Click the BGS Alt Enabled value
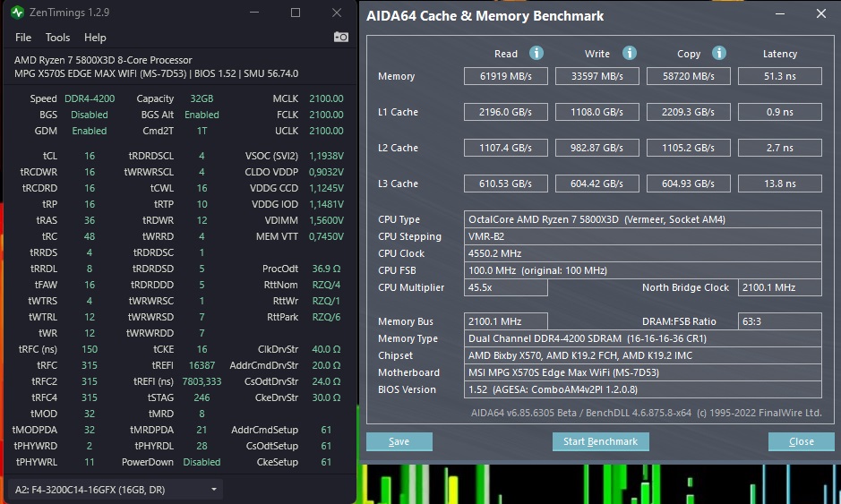This screenshot has height=504, width=841. 202,115
